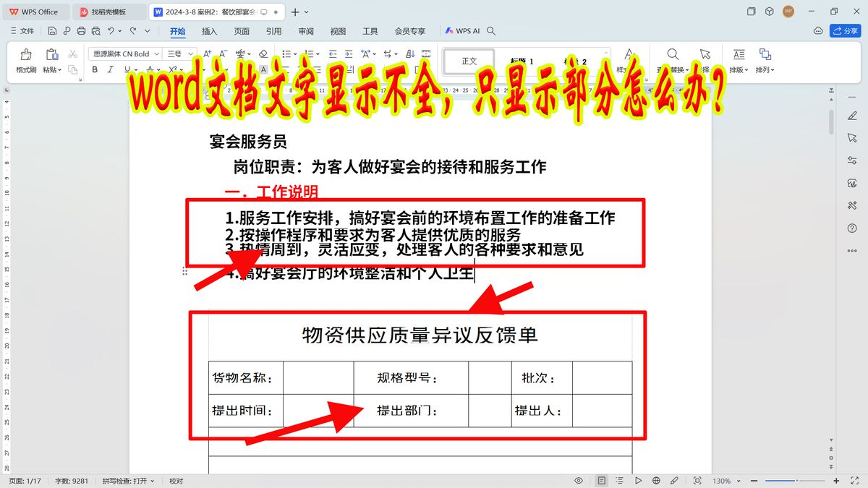Switch to the 工具 Tools tab
The width and height of the screenshot is (868, 488).
pos(370,31)
